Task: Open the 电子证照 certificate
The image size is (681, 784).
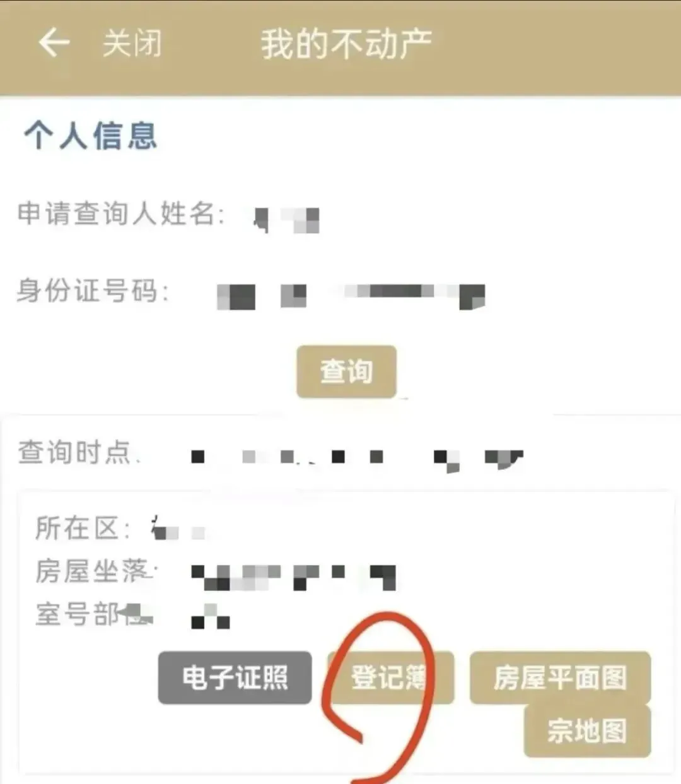Action: click(x=235, y=678)
